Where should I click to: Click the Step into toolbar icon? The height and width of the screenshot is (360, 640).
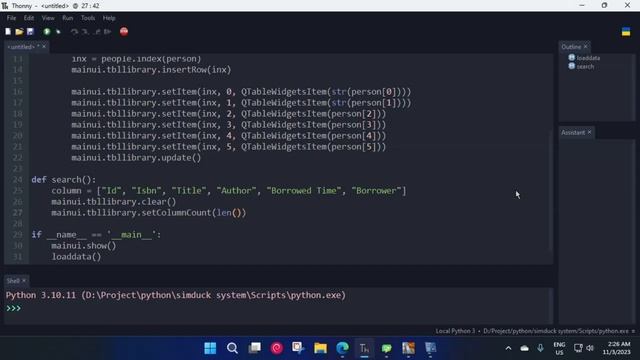(x=85, y=31)
